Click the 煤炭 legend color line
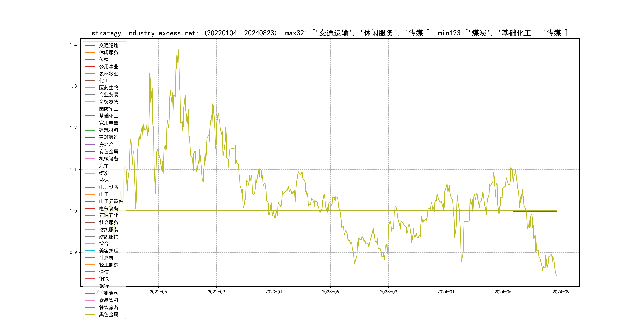 (x=90, y=173)
